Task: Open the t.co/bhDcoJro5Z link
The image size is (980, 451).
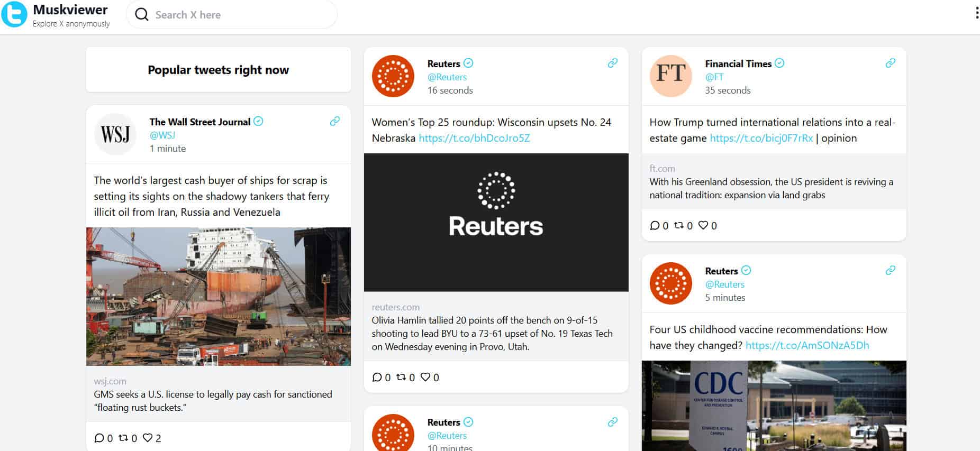Action: coord(474,138)
